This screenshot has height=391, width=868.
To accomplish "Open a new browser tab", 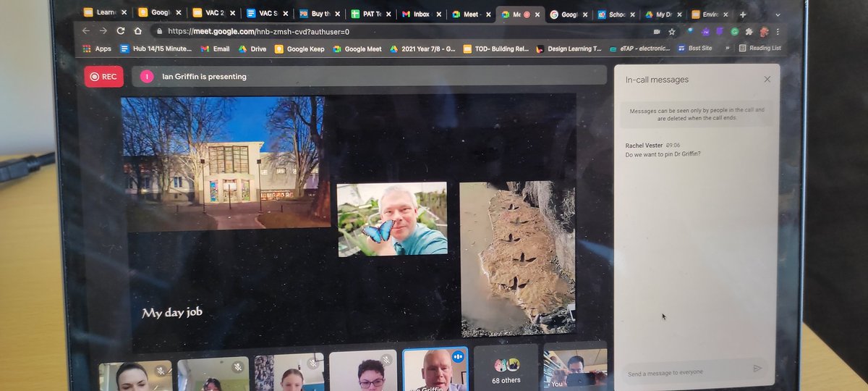I will click(x=742, y=14).
